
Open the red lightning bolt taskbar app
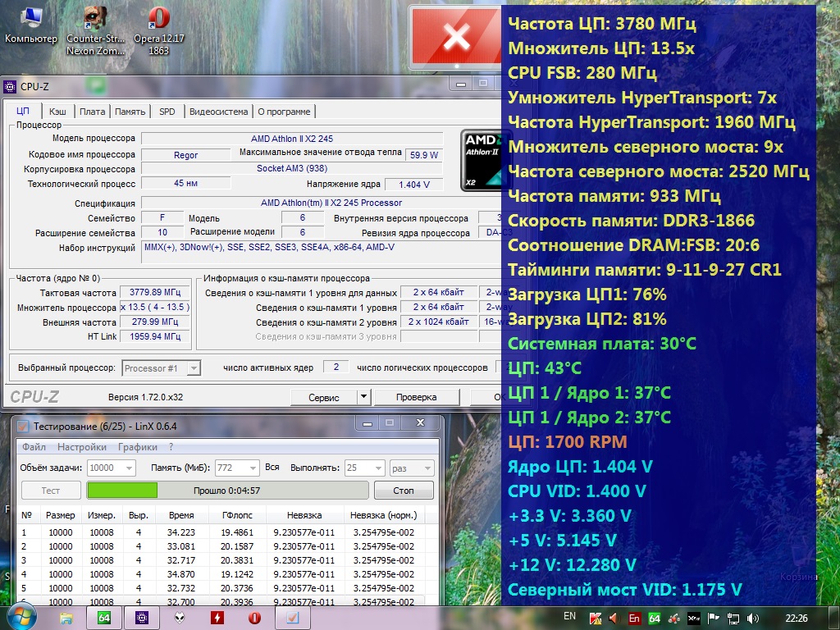click(217, 619)
